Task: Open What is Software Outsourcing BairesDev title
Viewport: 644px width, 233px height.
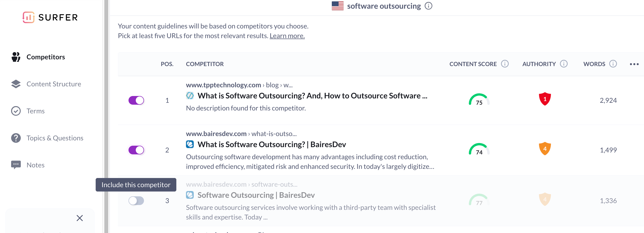Action: [x=272, y=144]
